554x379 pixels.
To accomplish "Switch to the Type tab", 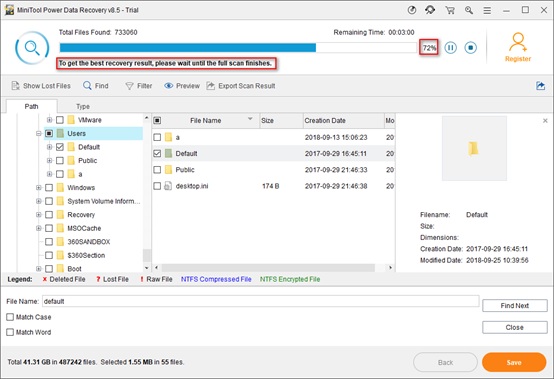I will [83, 107].
